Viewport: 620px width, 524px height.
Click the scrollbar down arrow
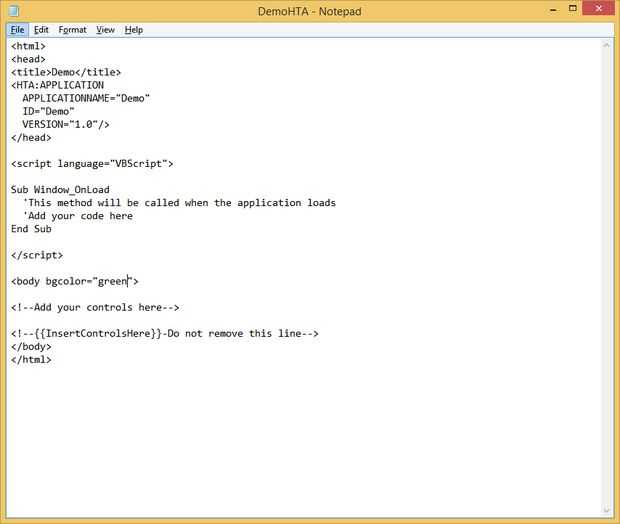click(606, 510)
